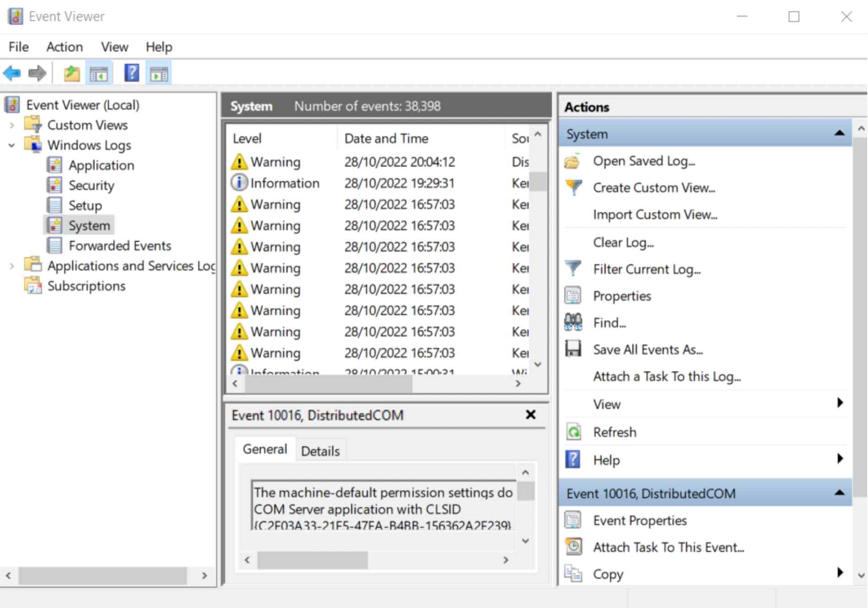
Task: Select the System log in tree
Action: (79, 225)
